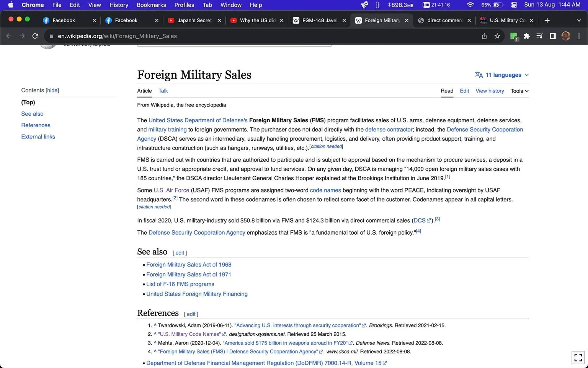Expand the 11 languages dropdown
The image size is (588, 368).
(502, 75)
